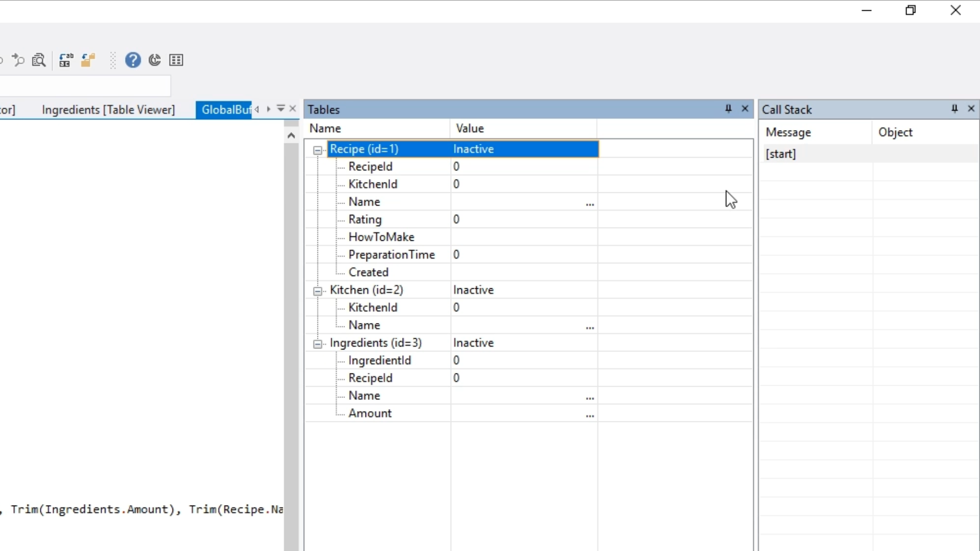
Task: Switch to Ingredients [Table Viewer] tab
Action: [x=108, y=110]
